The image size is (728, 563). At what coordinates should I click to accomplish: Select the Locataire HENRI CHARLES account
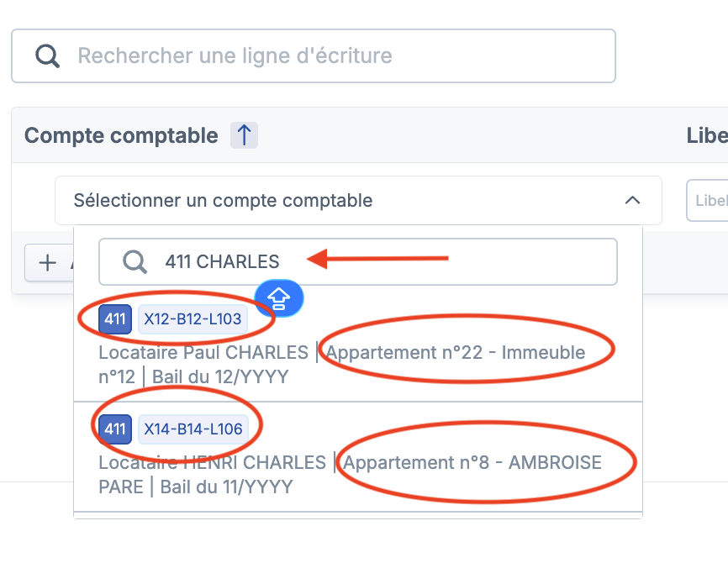click(212, 463)
